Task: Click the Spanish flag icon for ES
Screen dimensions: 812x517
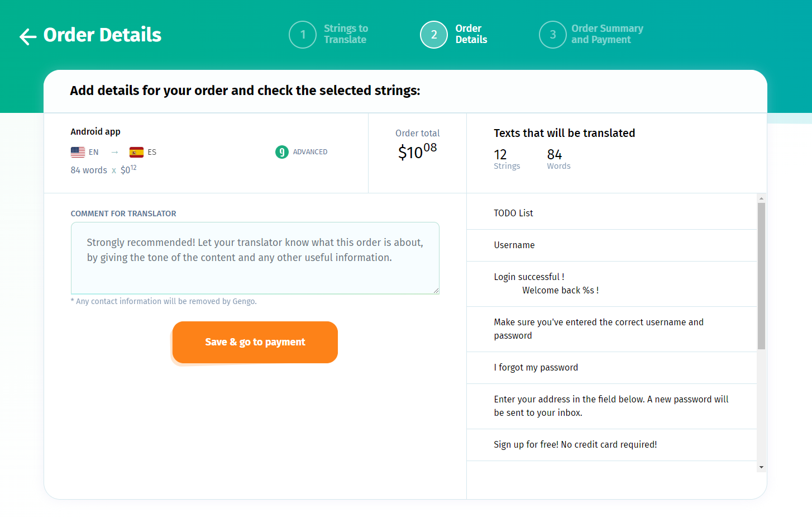Action: tap(136, 152)
